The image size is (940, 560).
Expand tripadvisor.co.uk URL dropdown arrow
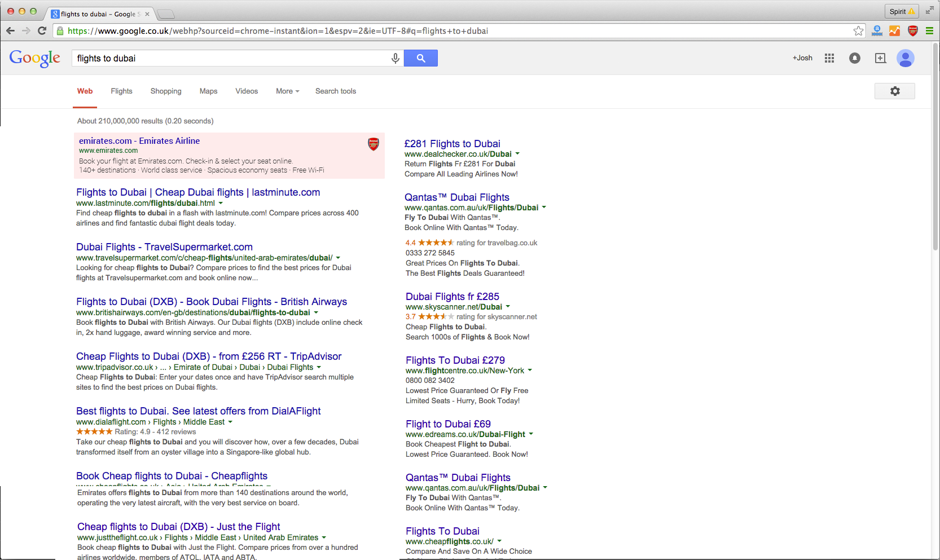coord(319,367)
